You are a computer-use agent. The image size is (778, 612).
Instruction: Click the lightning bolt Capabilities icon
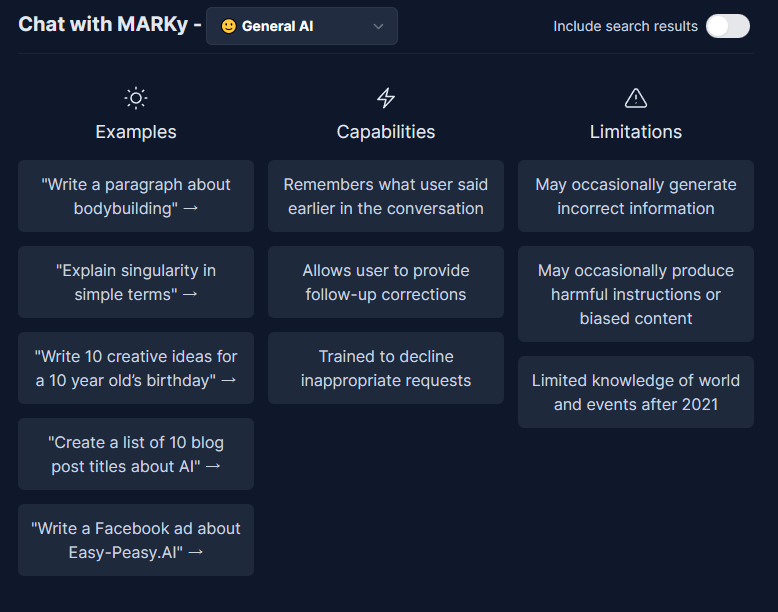[386, 98]
